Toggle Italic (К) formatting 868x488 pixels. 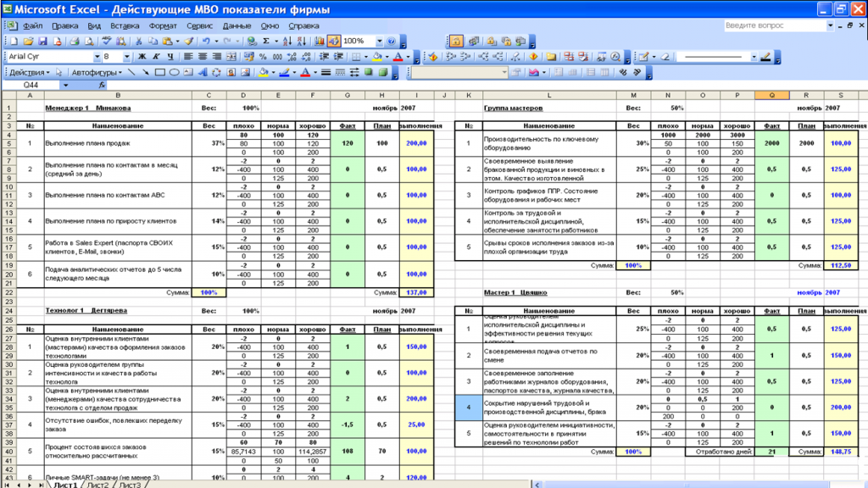pyautogui.click(x=156, y=57)
